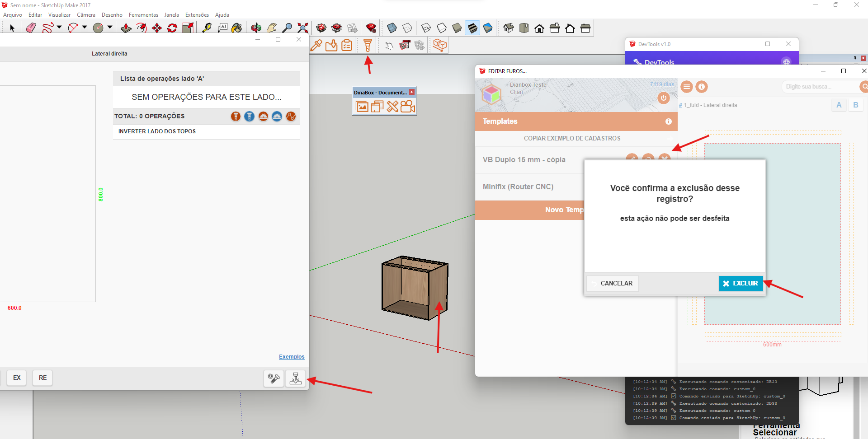Open the arc tool dropdown arrow
This screenshot has height=439, width=868.
point(85,28)
